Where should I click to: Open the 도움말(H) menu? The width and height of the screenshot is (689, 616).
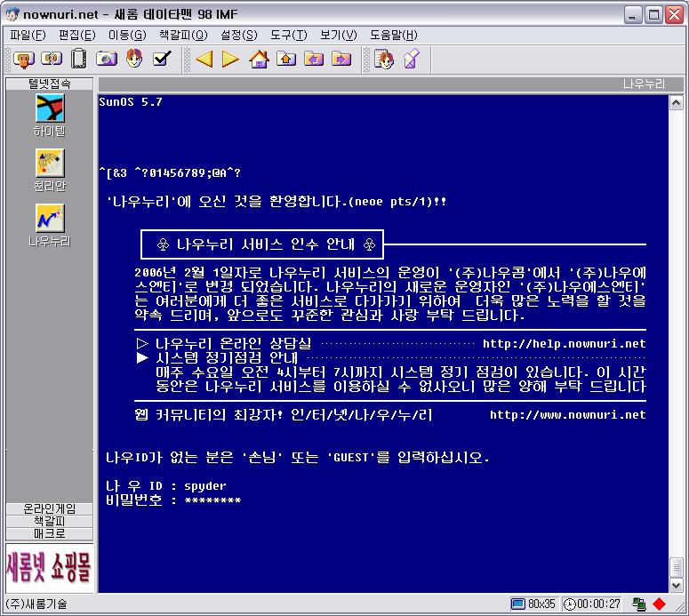click(394, 36)
